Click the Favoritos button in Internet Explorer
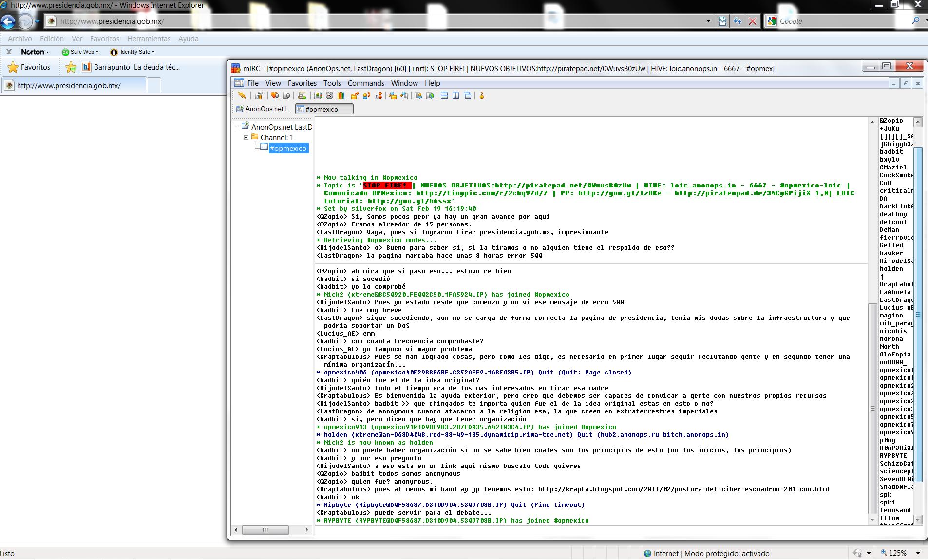 pyautogui.click(x=29, y=67)
